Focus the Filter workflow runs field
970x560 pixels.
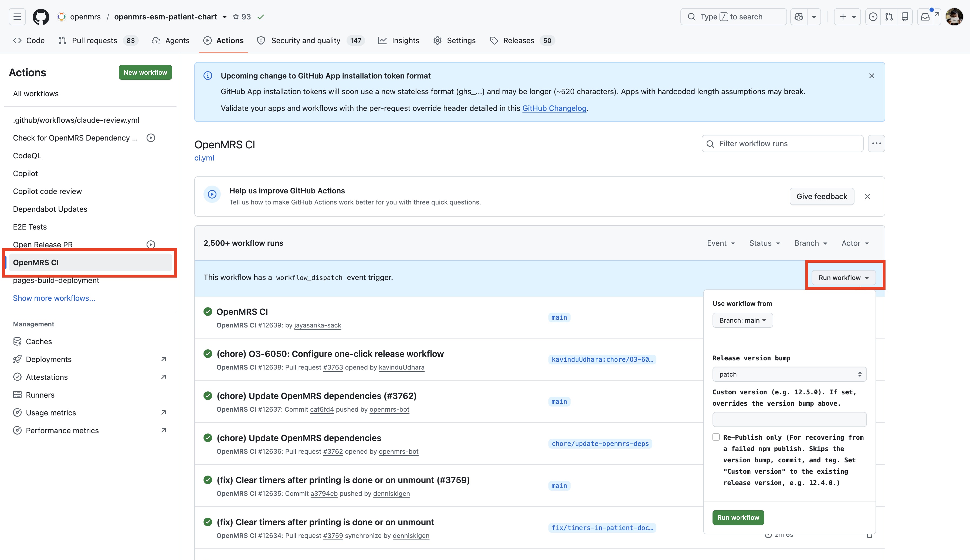tap(782, 144)
